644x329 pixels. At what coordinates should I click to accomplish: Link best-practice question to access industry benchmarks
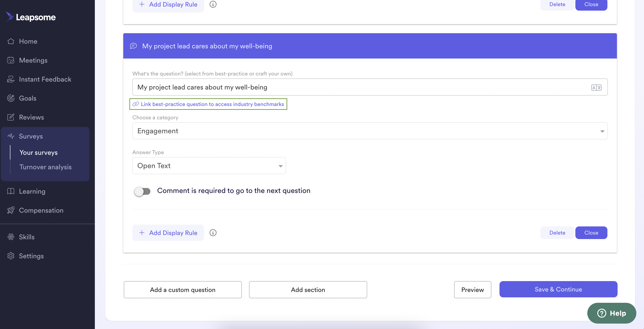point(208,104)
